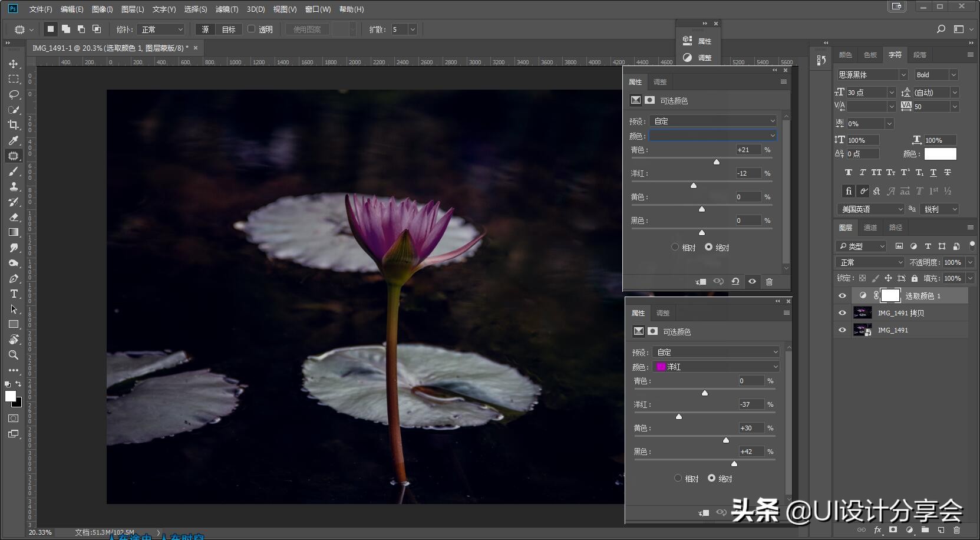Select the Lasso tool
Image resolution: width=980 pixels, height=540 pixels.
pyautogui.click(x=14, y=94)
